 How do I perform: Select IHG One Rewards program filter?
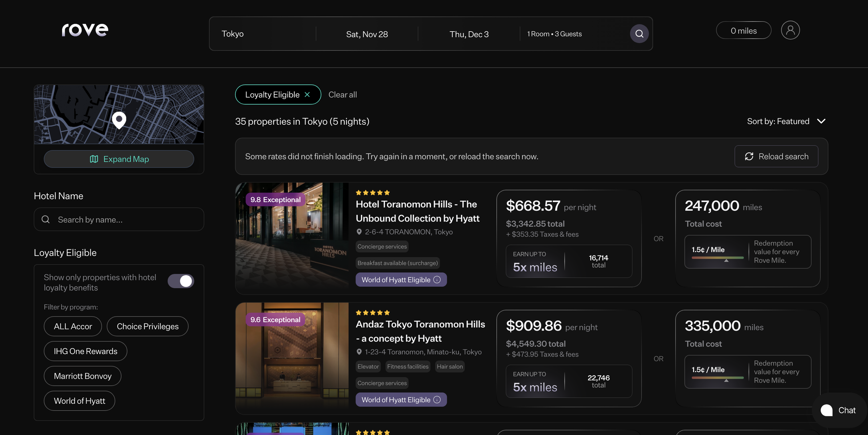pyautogui.click(x=85, y=351)
